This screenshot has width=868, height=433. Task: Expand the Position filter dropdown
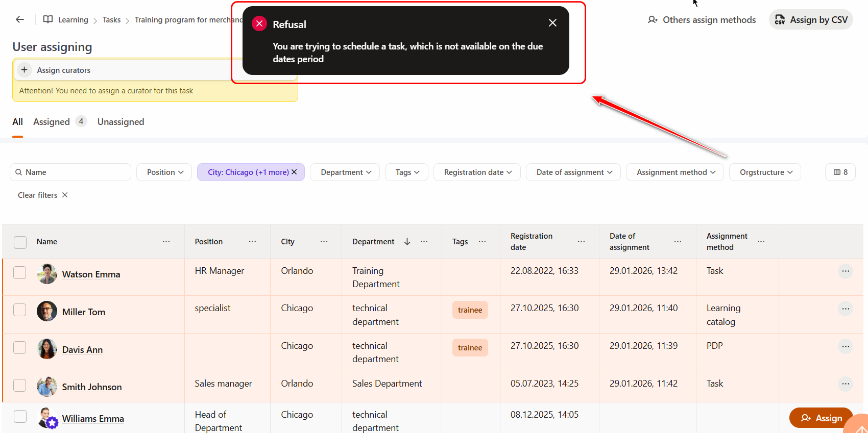164,172
